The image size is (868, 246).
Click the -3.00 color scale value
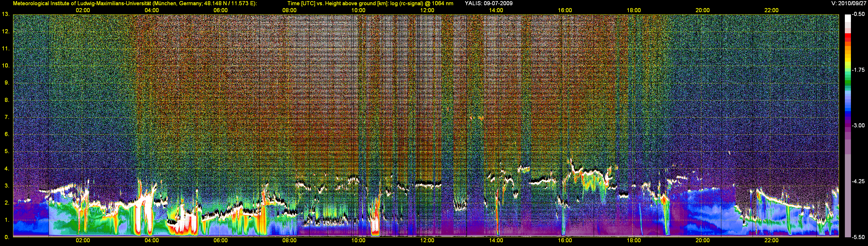tap(858, 125)
